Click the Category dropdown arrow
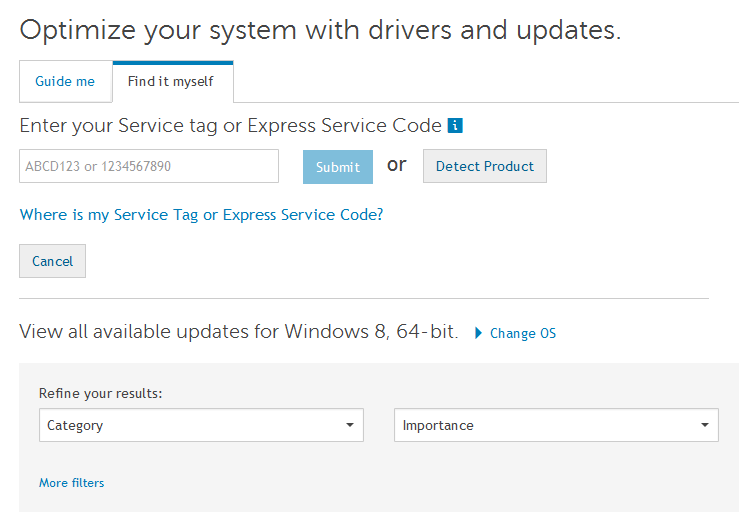The width and height of the screenshot is (746, 514). click(x=349, y=425)
